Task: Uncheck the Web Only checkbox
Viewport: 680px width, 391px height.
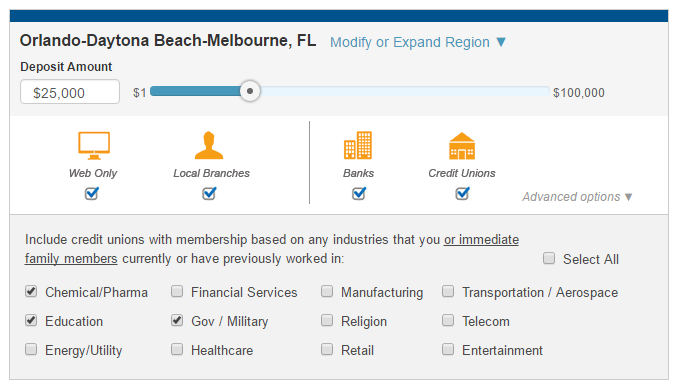Action: [x=92, y=193]
